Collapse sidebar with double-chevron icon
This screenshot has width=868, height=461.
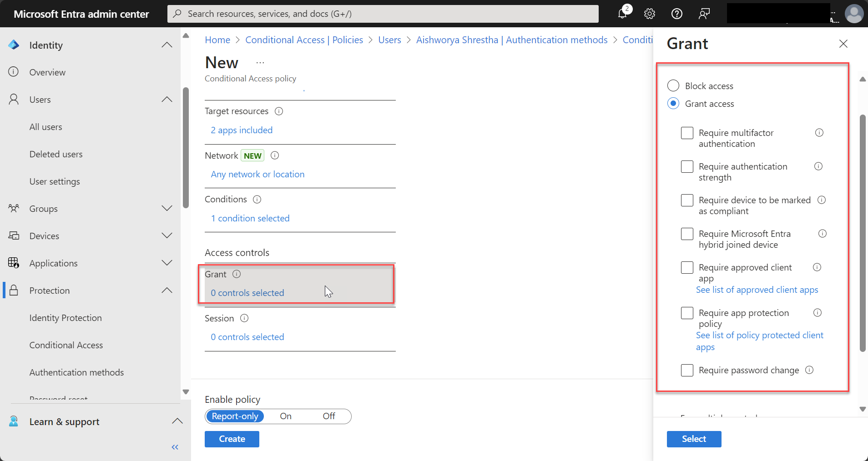click(175, 447)
